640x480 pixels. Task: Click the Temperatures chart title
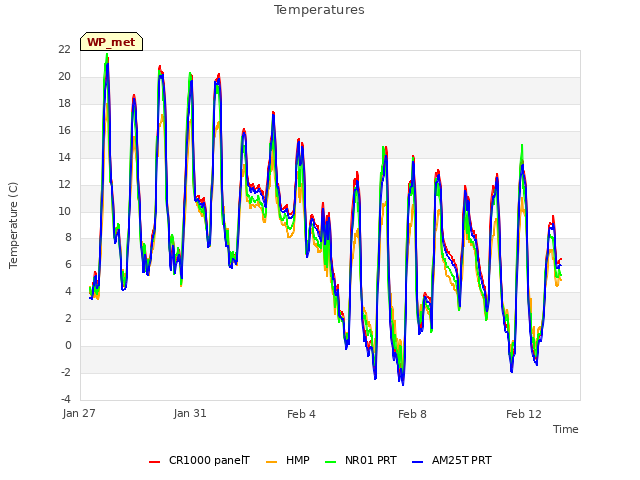pyautogui.click(x=319, y=10)
